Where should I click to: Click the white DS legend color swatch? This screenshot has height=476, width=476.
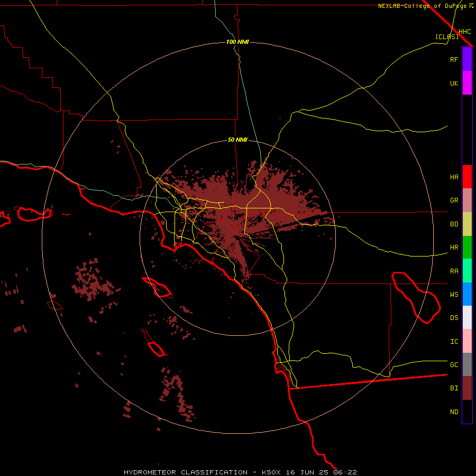click(x=467, y=317)
